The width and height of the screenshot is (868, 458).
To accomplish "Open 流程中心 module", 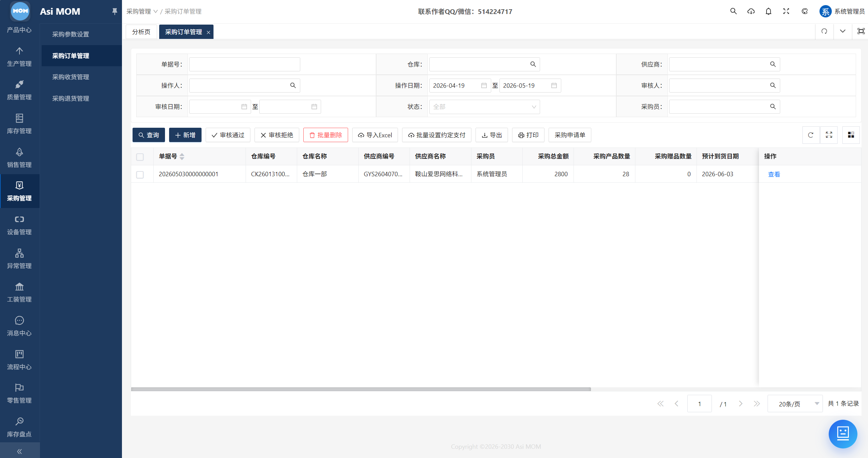I will click(x=19, y=360).
